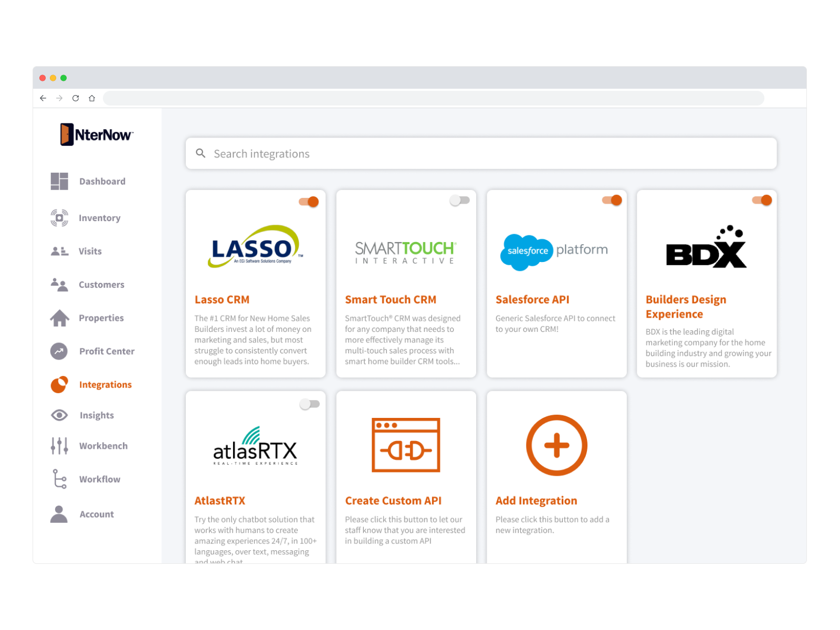Open the Customers section
This screenshot has width=840, height=630.
101,285
